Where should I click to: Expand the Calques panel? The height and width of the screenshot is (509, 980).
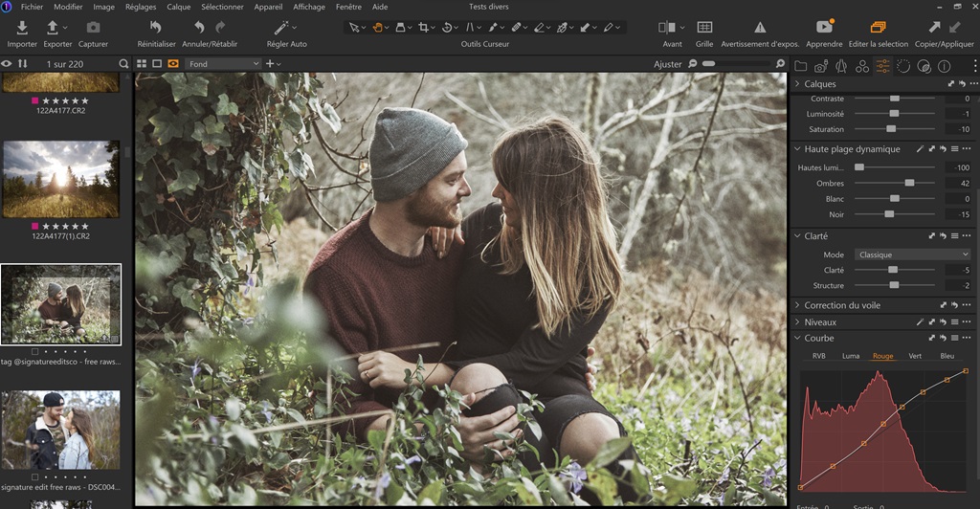pyautogui.click(x=797, y=83)
